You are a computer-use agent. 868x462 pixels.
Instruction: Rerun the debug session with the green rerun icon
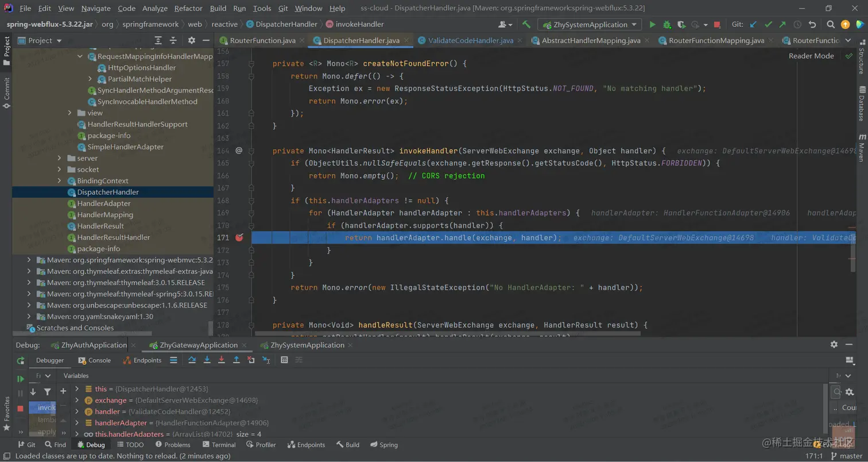(21, 361)
